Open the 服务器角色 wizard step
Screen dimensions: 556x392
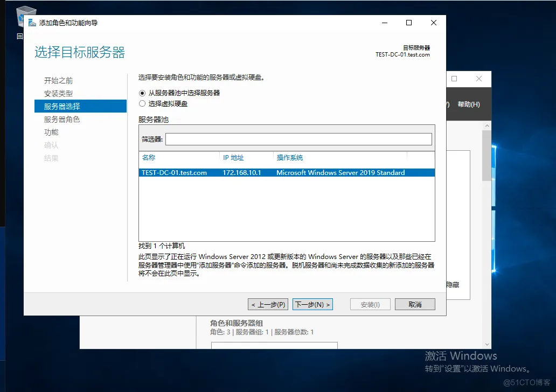coord(62,120)
